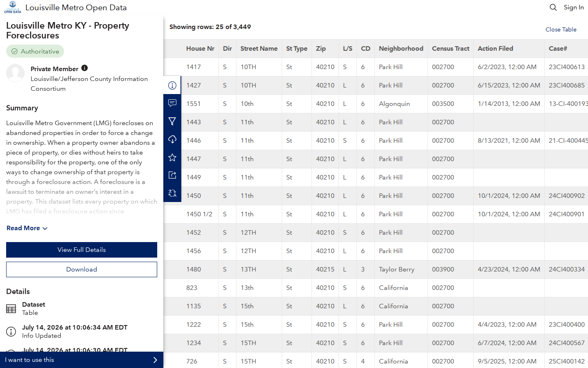
Task: Select the 8/13/2021 action filed cell
Action: (509, 141)
